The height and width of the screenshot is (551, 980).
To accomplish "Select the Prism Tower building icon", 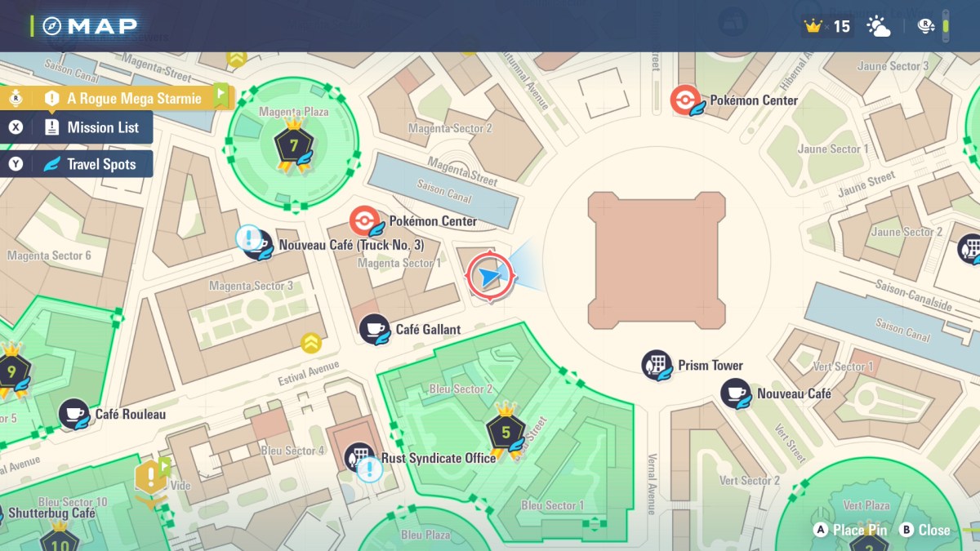I will click(657, 366).
